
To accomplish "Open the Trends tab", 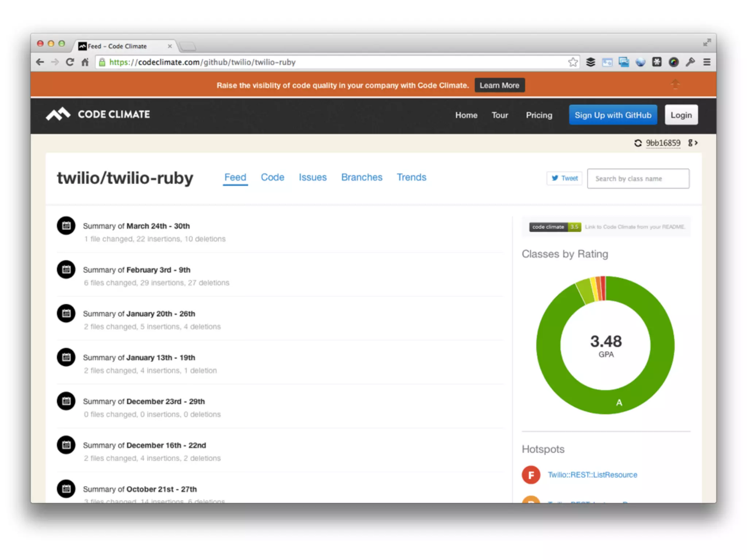I will click(411, 177).
